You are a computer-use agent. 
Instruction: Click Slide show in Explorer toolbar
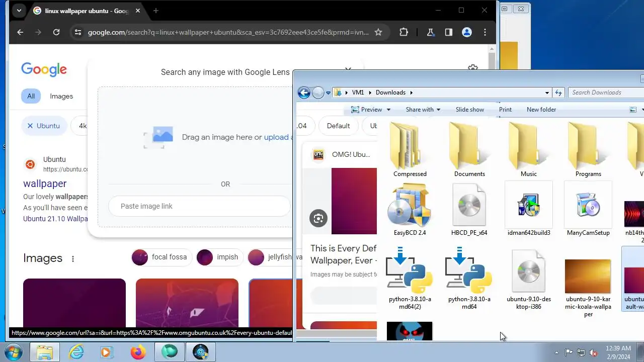(470, 110)
